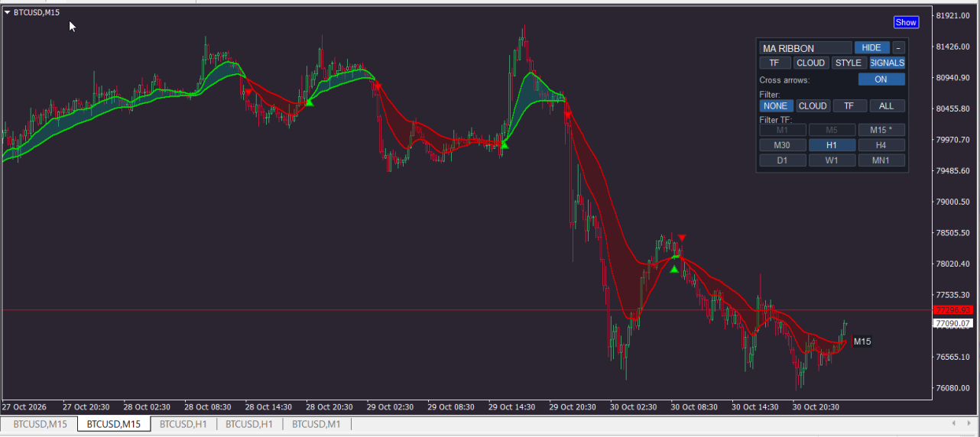Click the 28 Oct 08:30 time label
Screen dimensions: 980x437
click(x=209, y=407)
